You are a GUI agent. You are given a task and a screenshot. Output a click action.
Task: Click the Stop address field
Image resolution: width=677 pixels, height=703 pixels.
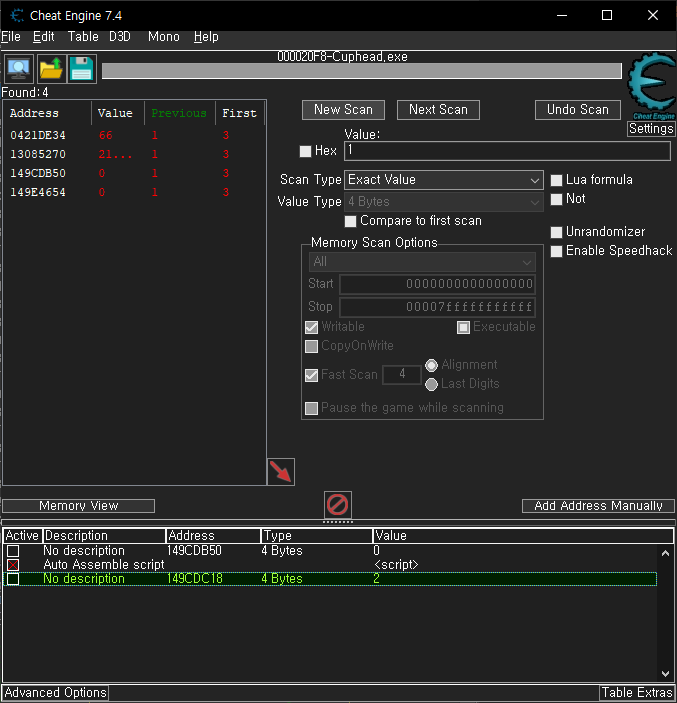pos(437,307)
